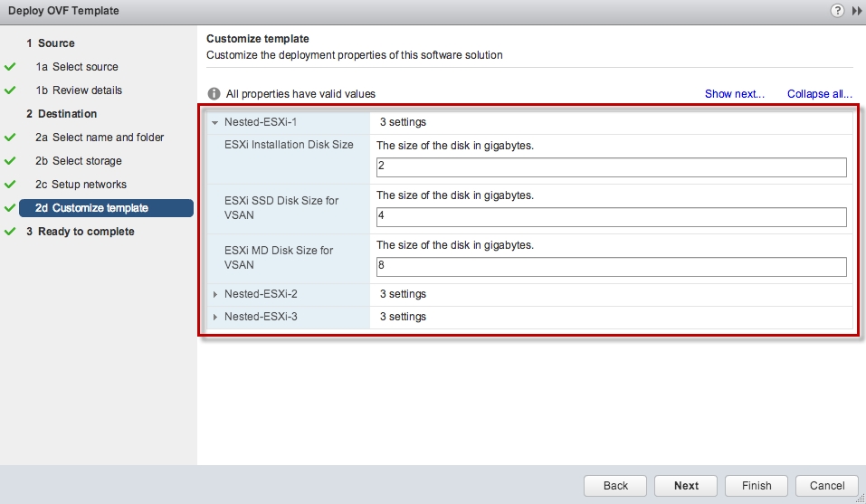Image resolution: width=866 pixels, height=504 pixels.
Task: Click green checkmark next to 2d Customize template
Action: point(10,208)
